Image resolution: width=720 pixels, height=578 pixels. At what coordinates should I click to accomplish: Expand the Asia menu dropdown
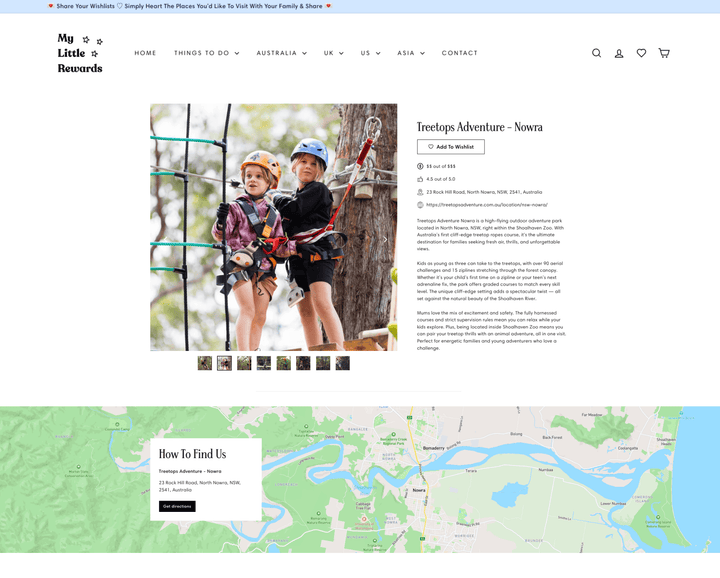tap(411, 53)
